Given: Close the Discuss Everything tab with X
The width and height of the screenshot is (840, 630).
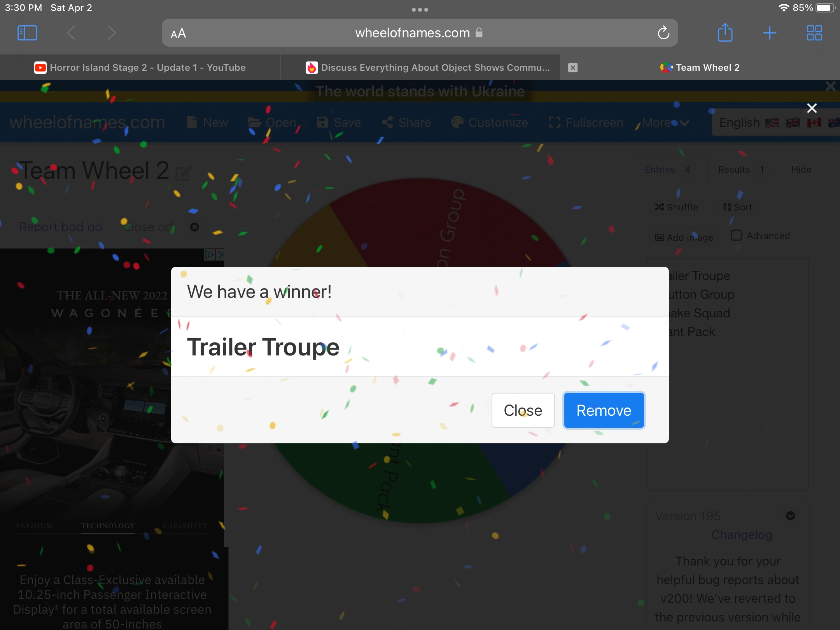Looking at the screenshot, I should [x=573, y=68].
